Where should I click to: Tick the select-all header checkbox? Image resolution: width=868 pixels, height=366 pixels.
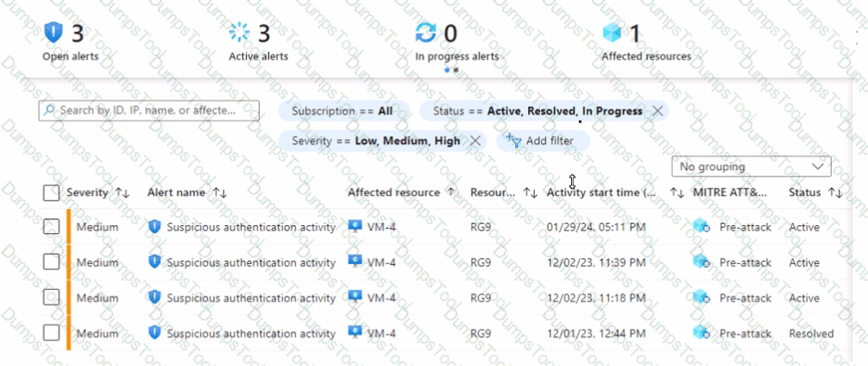click(51, 192)
